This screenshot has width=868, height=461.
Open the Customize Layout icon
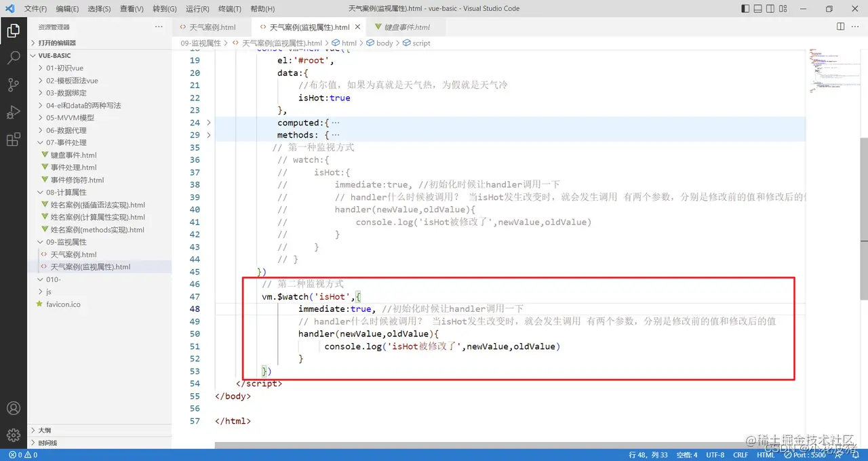[783, 9]
